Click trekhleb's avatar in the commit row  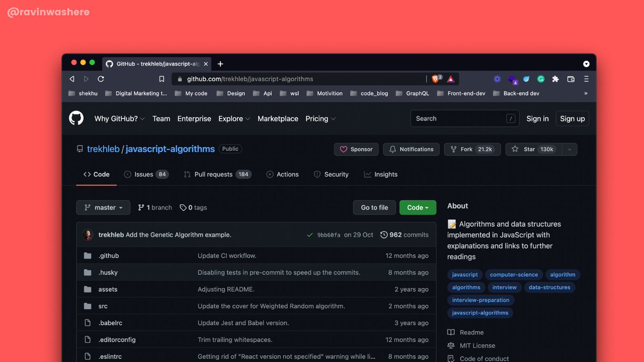[x=88, y=235]
